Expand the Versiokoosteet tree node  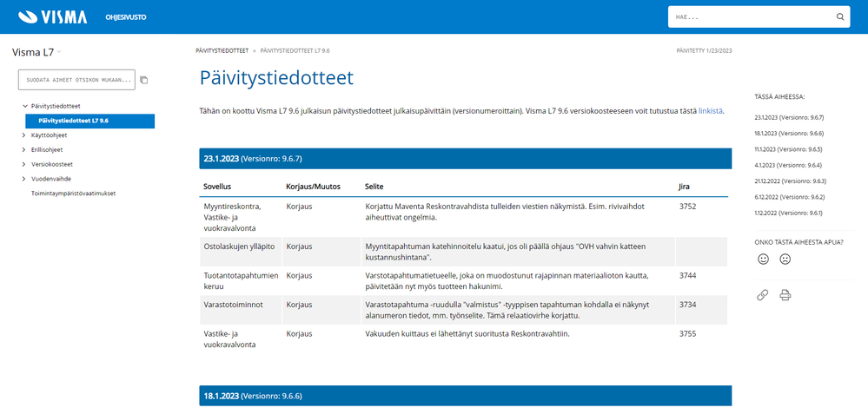(x=23, y=164)
